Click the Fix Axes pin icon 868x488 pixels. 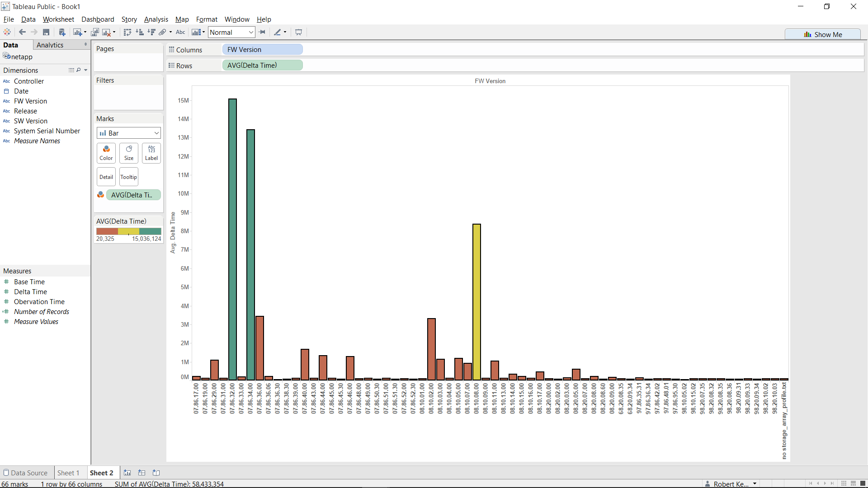[262, 32]
